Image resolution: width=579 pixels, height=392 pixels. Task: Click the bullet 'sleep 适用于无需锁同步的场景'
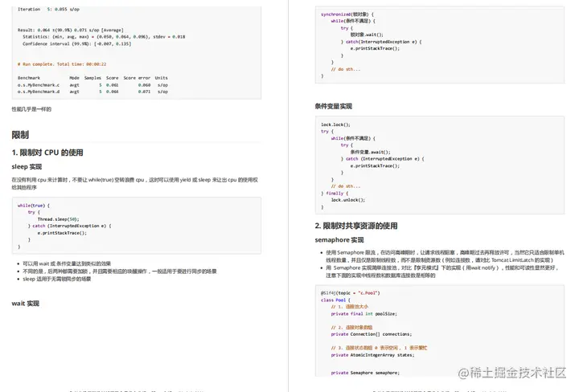click(57, 280)
